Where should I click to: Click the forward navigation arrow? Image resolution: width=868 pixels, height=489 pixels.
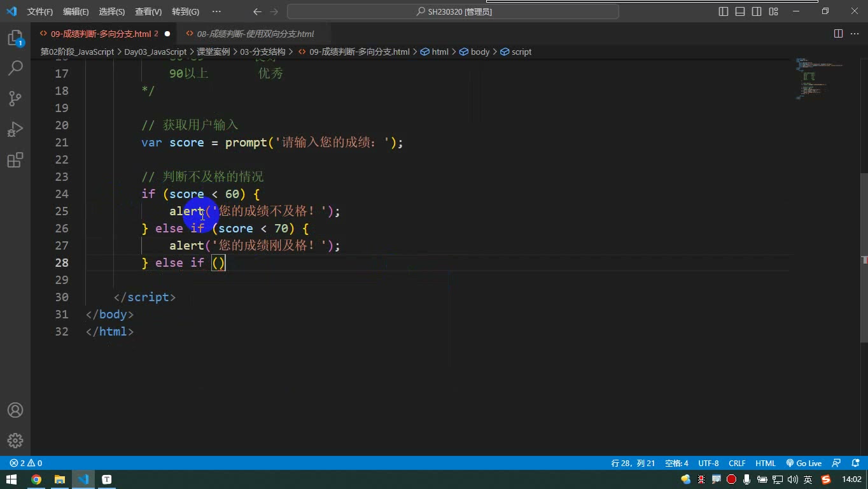click(x=274, y=11)
